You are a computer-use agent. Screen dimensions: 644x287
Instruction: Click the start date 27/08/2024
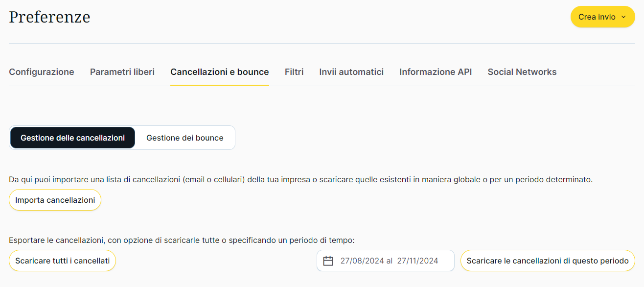(x=362, y=261)
